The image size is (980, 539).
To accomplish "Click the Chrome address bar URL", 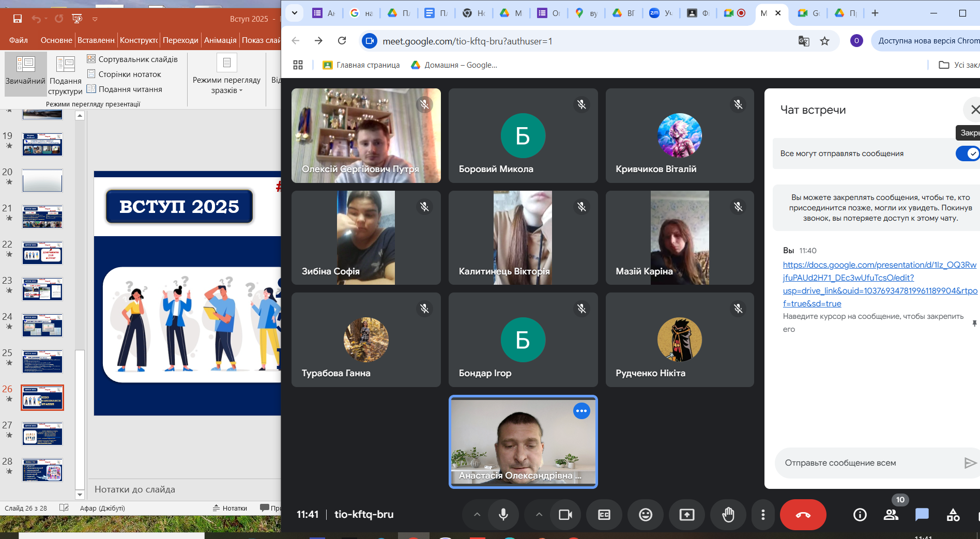I will (467, 41).
